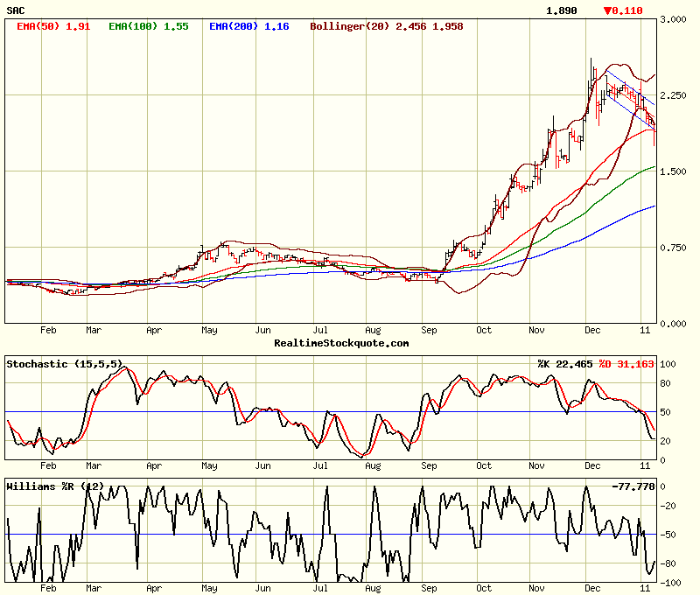The image size is (700, 595).
Task: Select the Dec label on the time axis
Action: coord(592,332)
